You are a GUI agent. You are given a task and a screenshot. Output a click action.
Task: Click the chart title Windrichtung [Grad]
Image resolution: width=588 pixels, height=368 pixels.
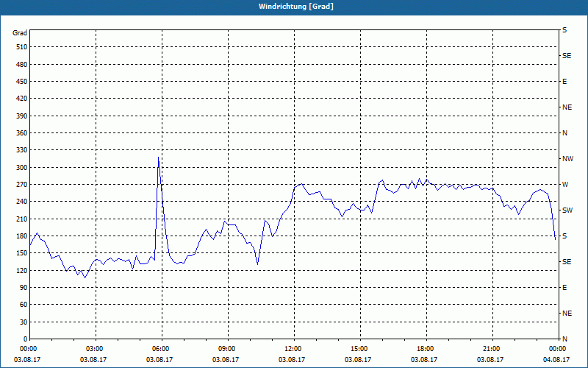coord(296,7)
